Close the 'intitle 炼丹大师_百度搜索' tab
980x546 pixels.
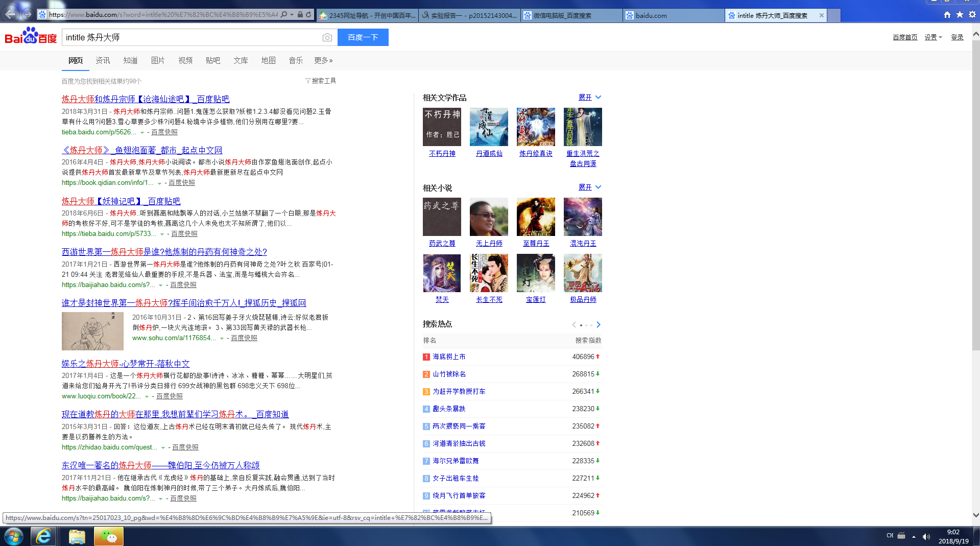tap(821, 15)
